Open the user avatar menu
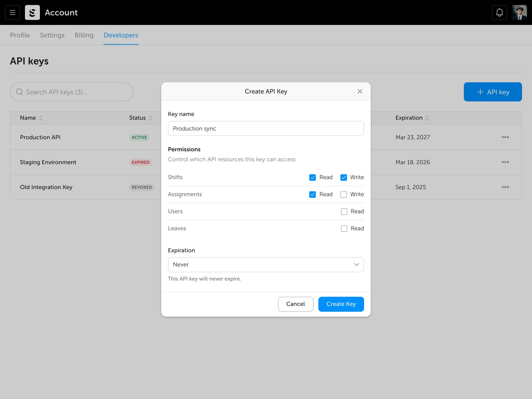Image resolution: width=532 pixels, height=399 pixels. (519, 12)
